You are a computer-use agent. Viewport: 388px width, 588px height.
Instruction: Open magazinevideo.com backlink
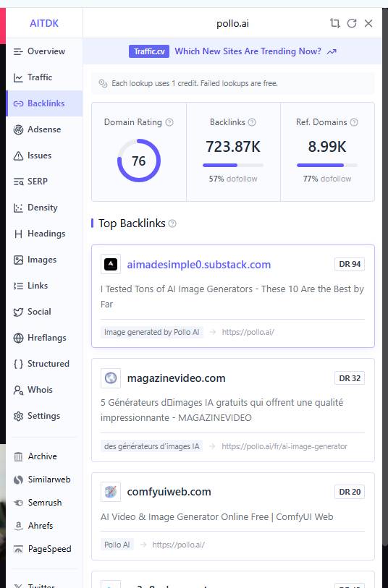click(x=177, y=378)
